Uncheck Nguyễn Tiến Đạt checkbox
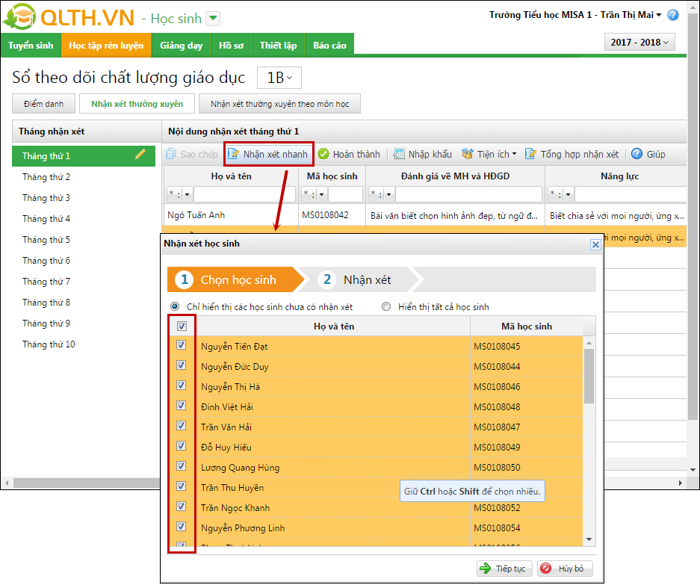Image resolution: width=700 pixels, height=588 pixels. tap(182, 345)
